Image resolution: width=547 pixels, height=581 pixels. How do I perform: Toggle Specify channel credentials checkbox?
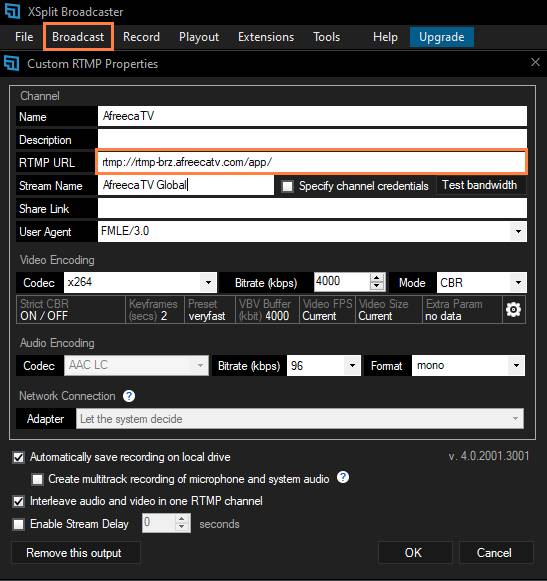[287, 186]
